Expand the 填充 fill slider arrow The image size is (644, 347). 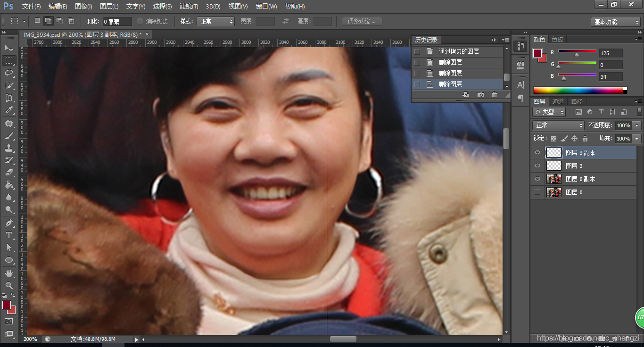pyautogui.click(x=637, y=139)
